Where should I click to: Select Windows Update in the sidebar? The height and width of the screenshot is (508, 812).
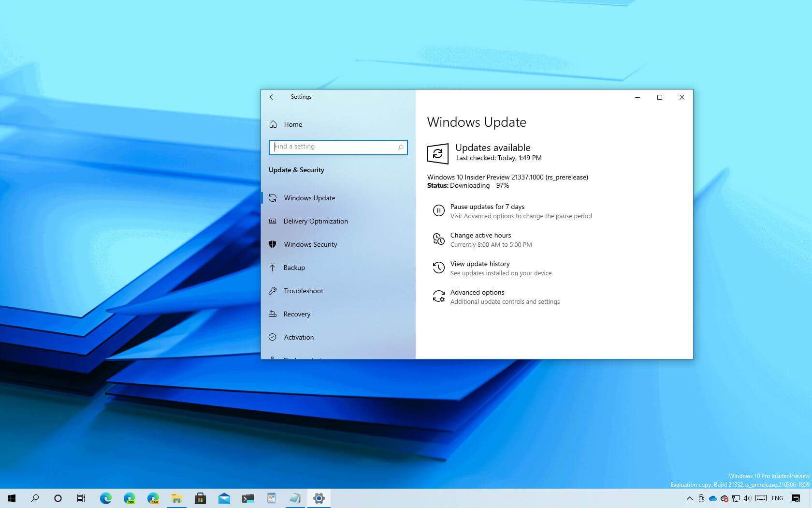pos(309,198)
